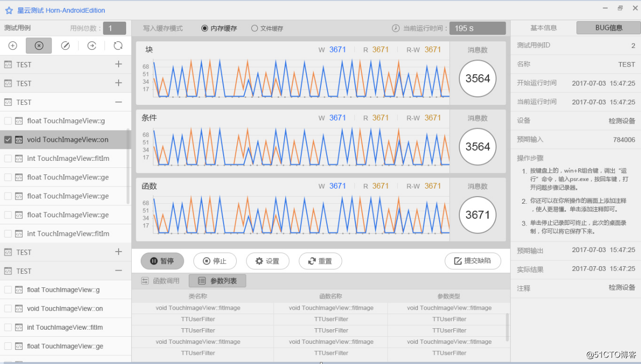Collapse the fifth TEST group with minus
The image size is (641, 364).
coord(119,271)
